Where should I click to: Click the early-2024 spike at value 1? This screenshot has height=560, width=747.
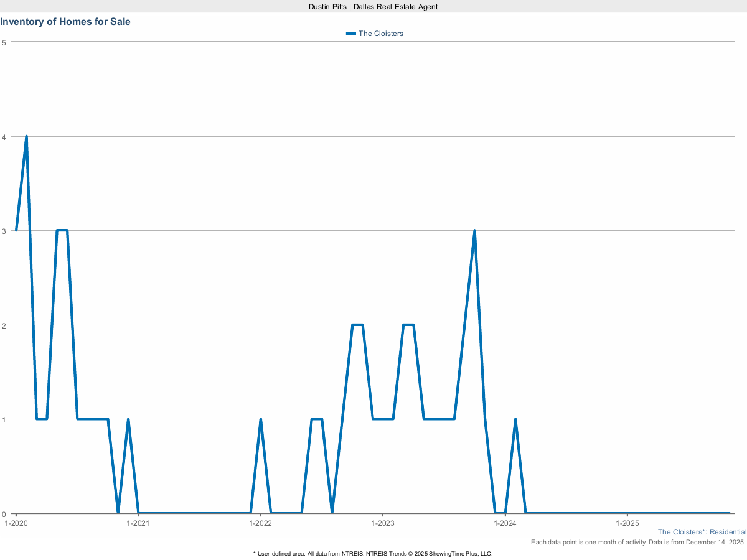pyautogui.click(x=515, y=419)
